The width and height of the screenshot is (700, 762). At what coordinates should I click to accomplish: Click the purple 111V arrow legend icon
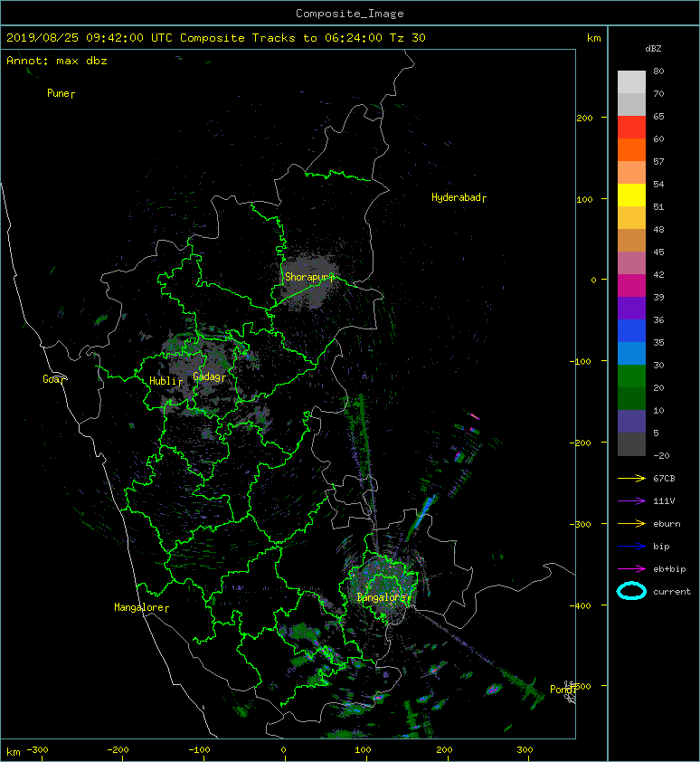631,501
